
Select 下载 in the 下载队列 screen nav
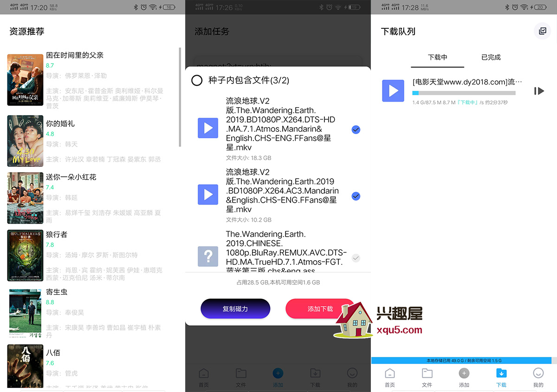point(501,378)
